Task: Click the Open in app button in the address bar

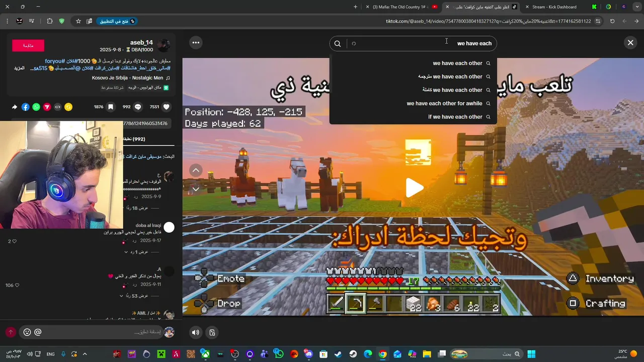Action: [117, 21]
